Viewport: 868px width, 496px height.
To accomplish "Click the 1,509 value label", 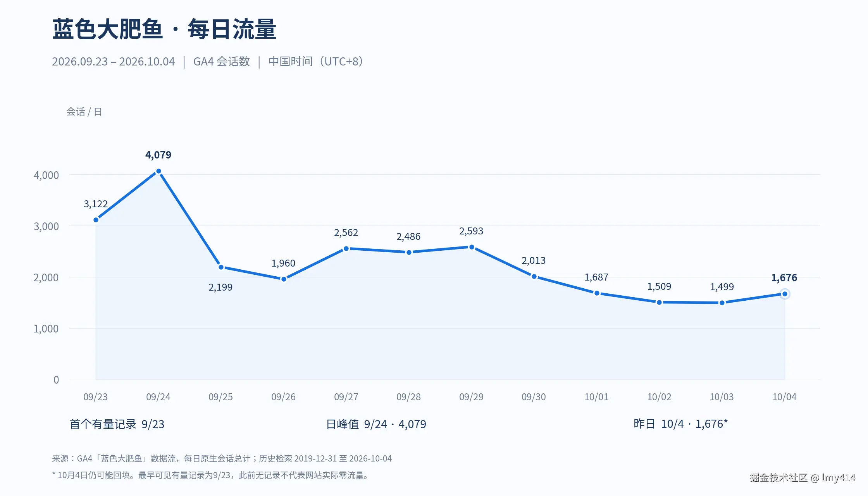I will pos(659,287).
